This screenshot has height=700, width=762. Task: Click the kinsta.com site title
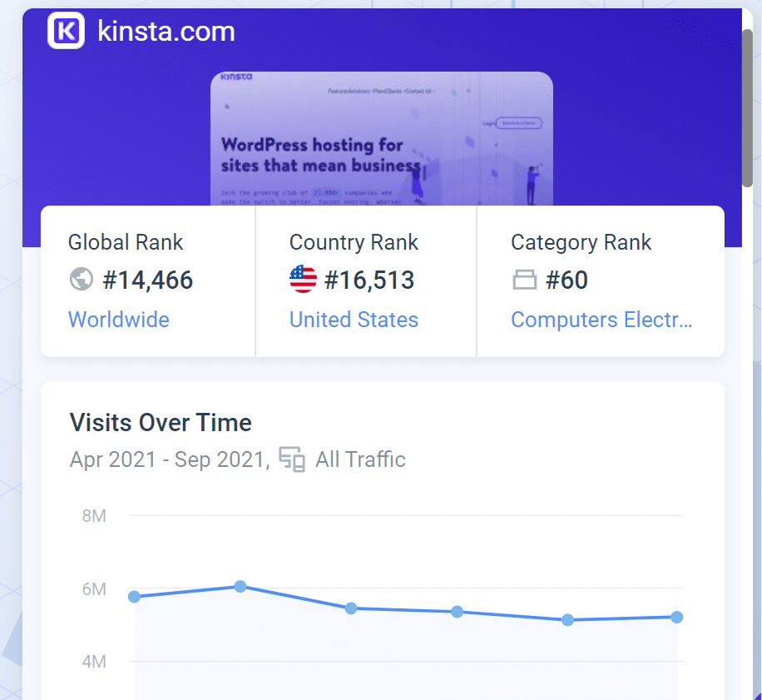[x=166, y=31]
